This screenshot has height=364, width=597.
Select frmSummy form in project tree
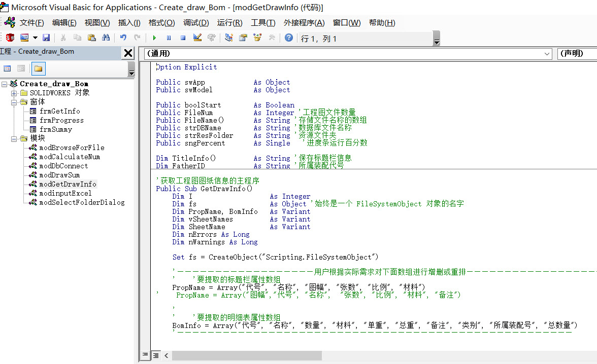coord(56,129)
